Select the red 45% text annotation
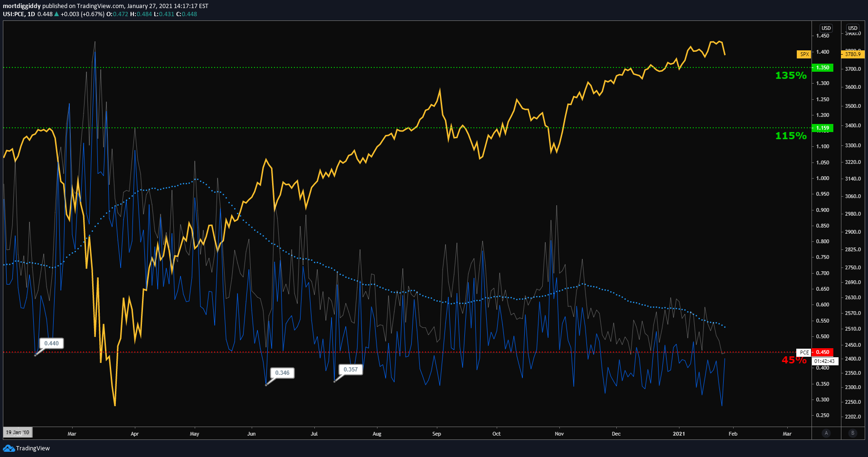The image size is (868, 457). tap(794, 360)
